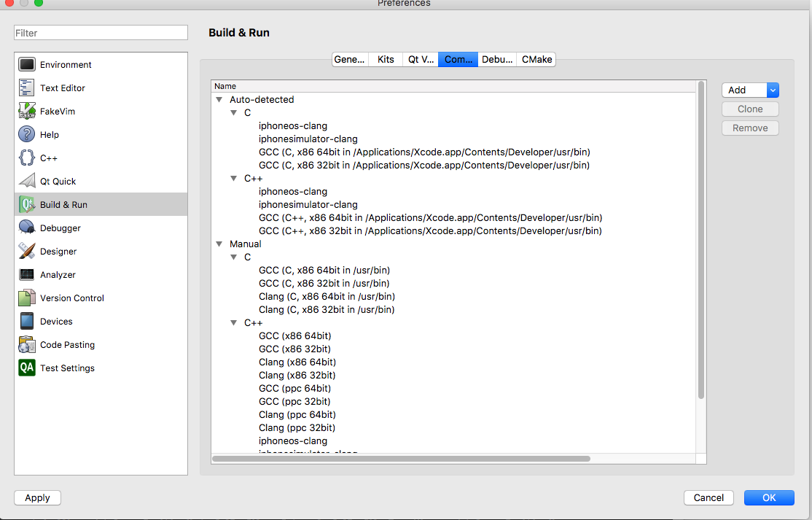Collapse the C++ group under Auto-detected
This screenshot has width=812, height=520.
coord(233,179)
